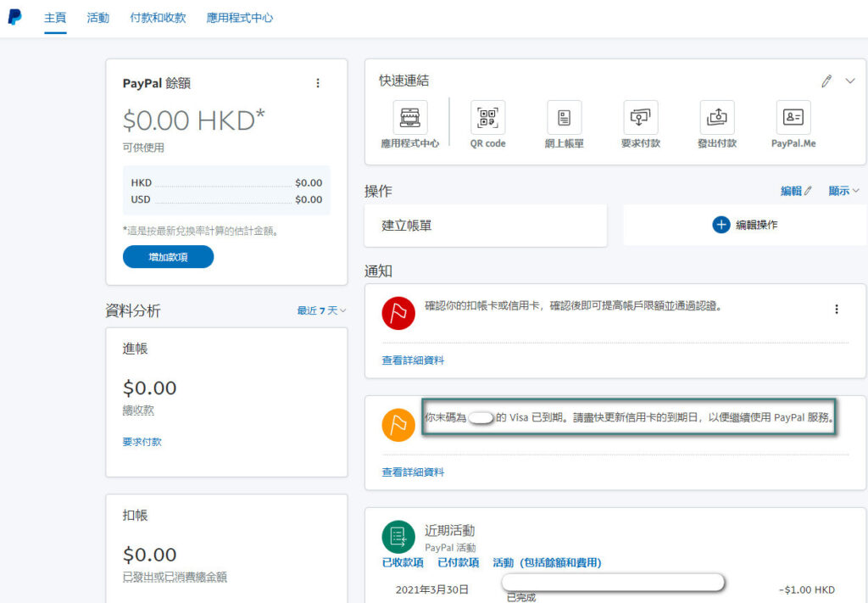
Task: Open PayPal 餘額 three-dot menu
Action: pyautogui.click(x=318, y=83)
